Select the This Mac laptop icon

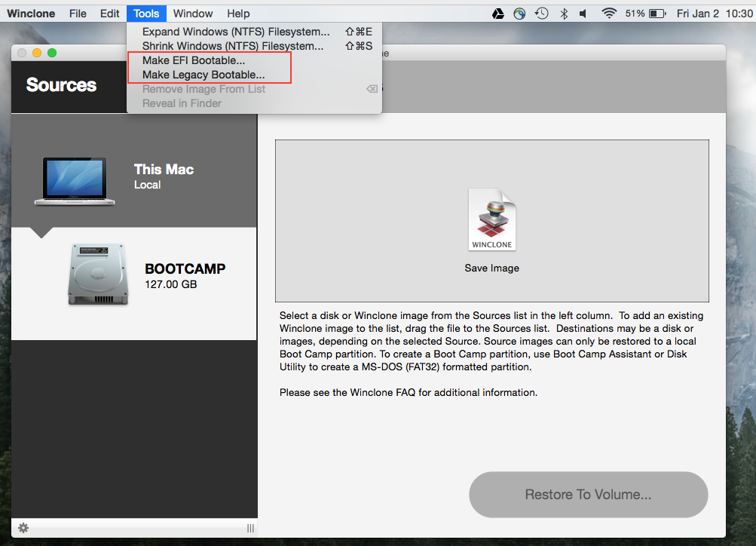tap(75, 181)
